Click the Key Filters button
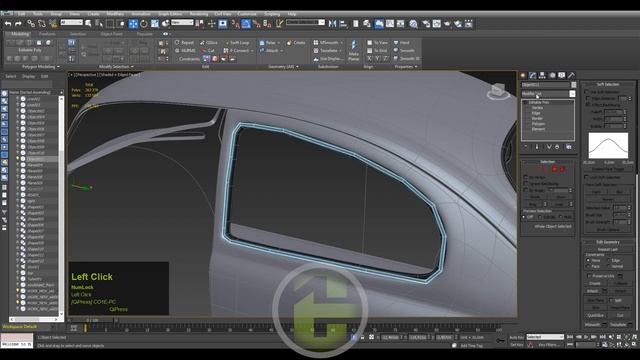The image size is (640, 360). (x=548, y=345)
